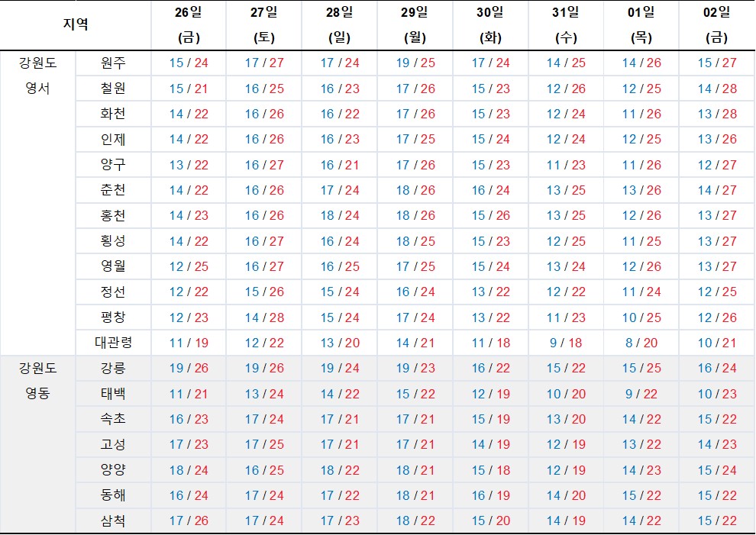Select the 강릉 row label
The height and width of the screenshot is (535, 756).
pos(113,368)
